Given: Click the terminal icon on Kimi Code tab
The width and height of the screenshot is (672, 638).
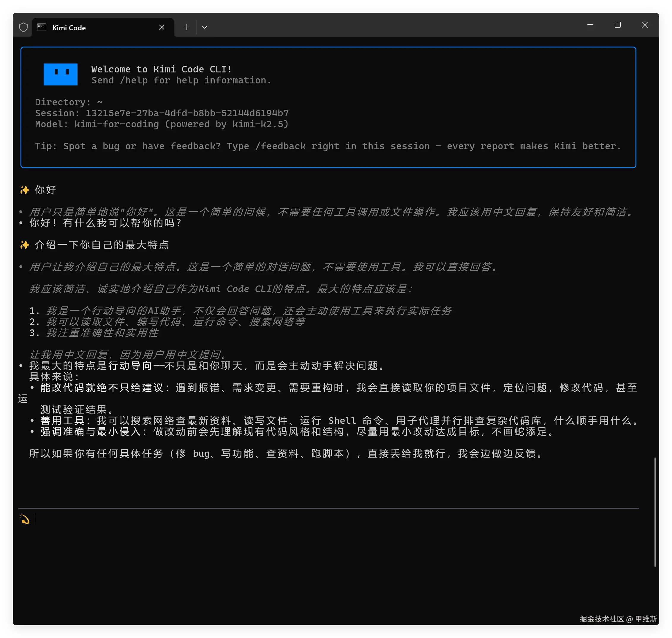Looking at the screenshot, I should tap(42, 28).
